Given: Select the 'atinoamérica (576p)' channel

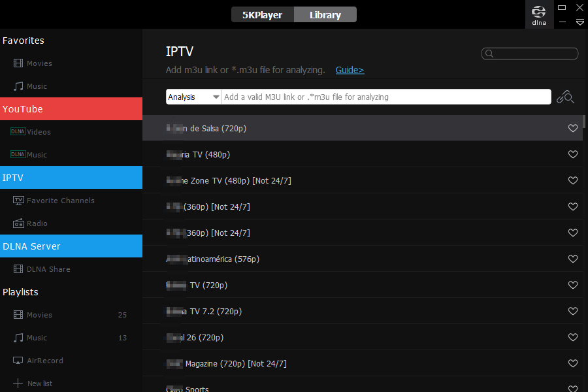Looking at the screenshot, I should pos(362,259).
